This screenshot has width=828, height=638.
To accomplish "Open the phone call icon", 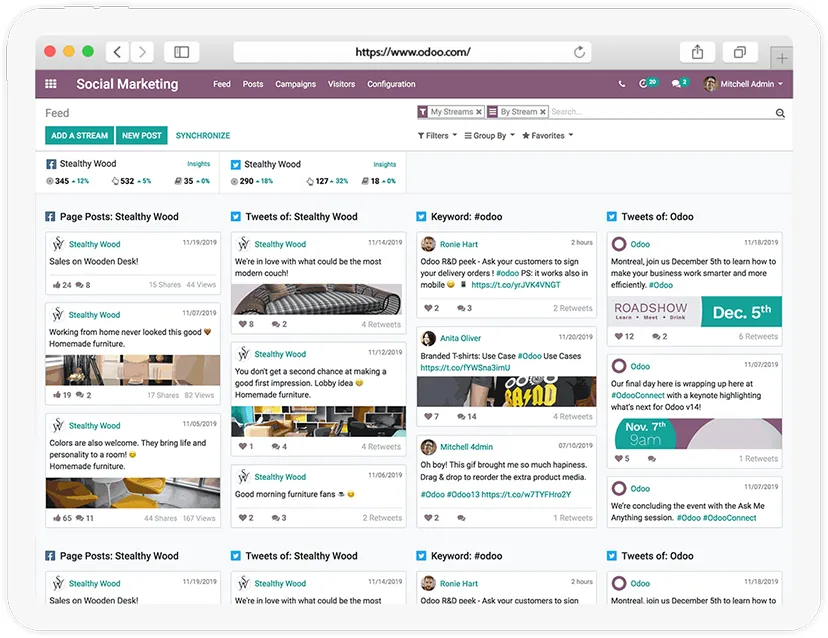I will click(x=622, y=84).
